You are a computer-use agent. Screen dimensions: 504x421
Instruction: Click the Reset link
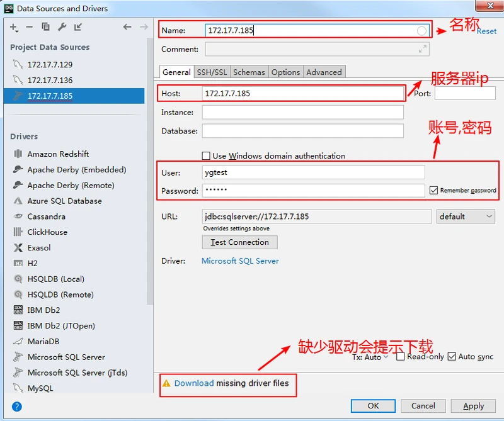point(487,31)
